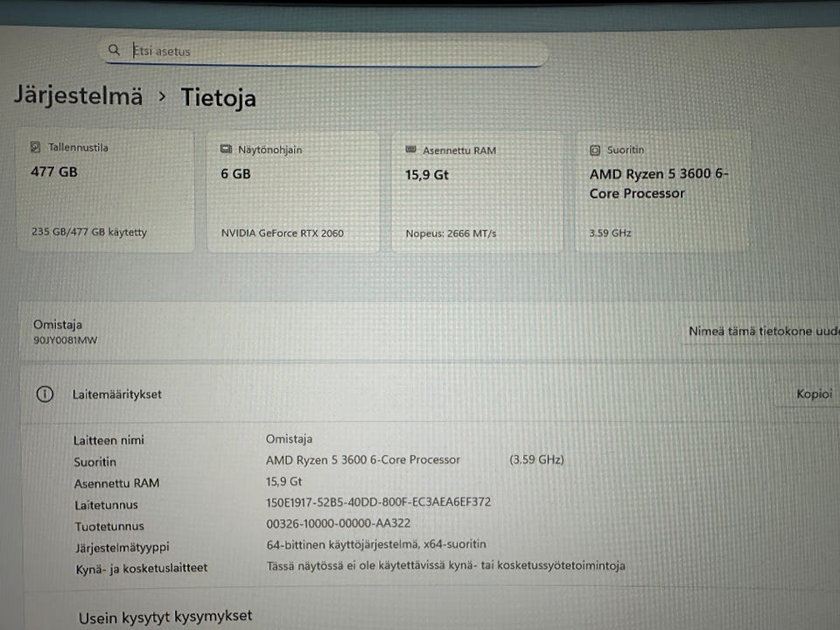Click the 'Usein kysytyt kysymykset' heading

pos(165,617)
